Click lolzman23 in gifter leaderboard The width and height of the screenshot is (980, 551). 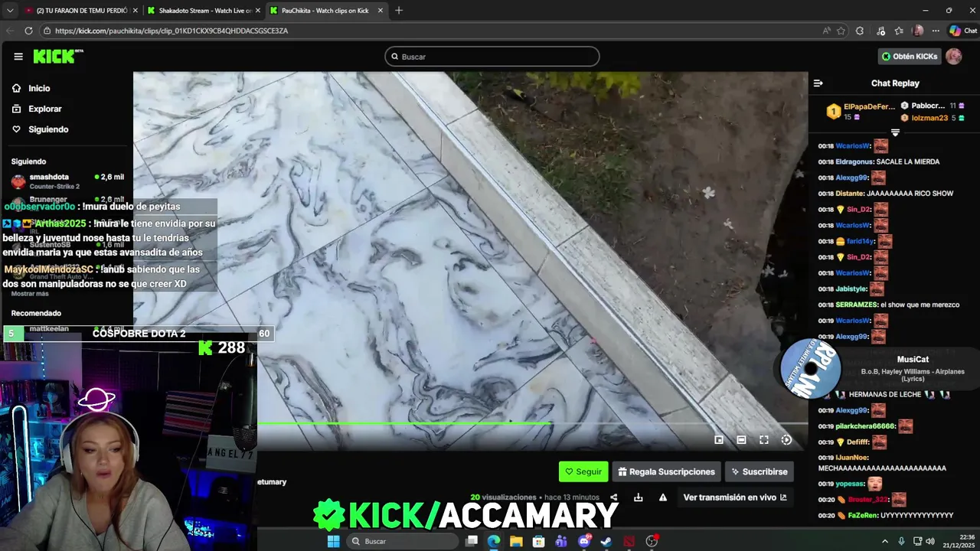pyautogui.click(x=929, y=118)
